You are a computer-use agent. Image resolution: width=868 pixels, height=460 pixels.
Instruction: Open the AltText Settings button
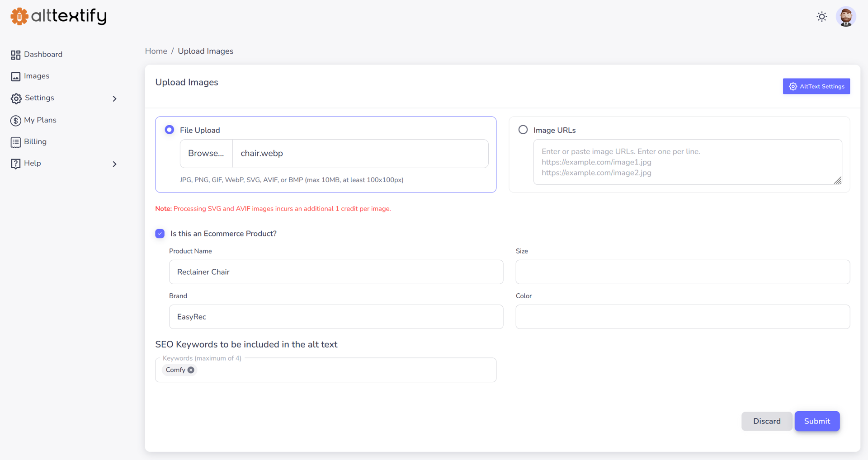pos(816,86)
